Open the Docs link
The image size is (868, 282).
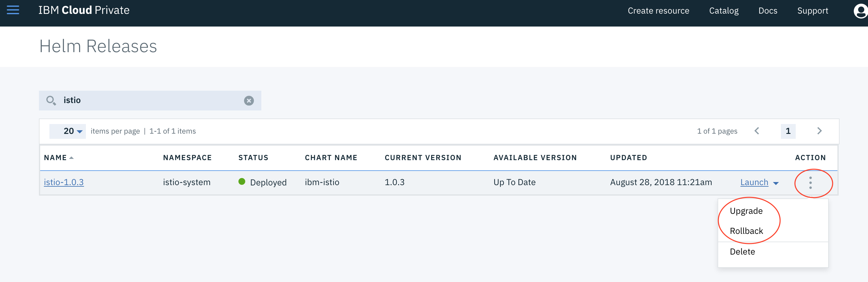tap(768, 11)
